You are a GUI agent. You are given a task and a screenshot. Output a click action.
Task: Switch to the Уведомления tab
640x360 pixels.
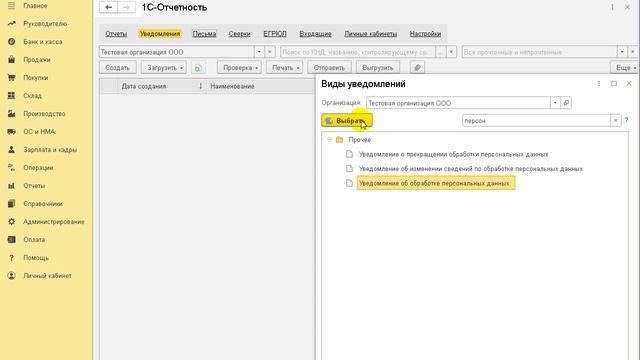point(160,34)
